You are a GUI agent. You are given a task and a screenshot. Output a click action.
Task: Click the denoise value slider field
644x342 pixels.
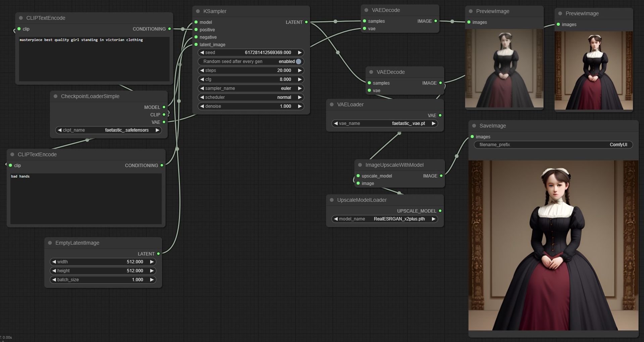pos(251,106)
